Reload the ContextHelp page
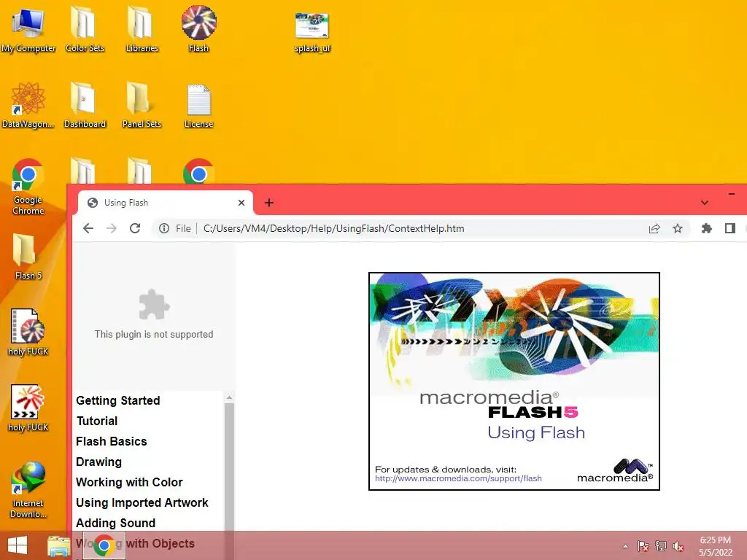Screen dimensions: 747x560 135,228
